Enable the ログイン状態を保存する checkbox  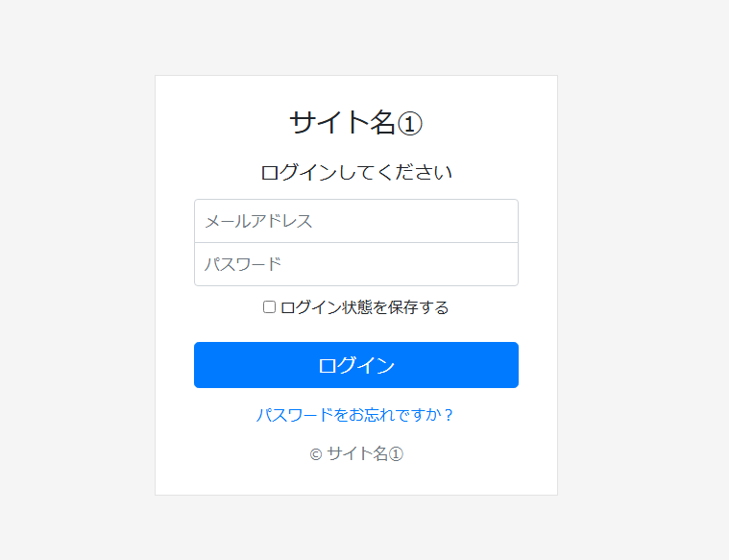point(269,307)
